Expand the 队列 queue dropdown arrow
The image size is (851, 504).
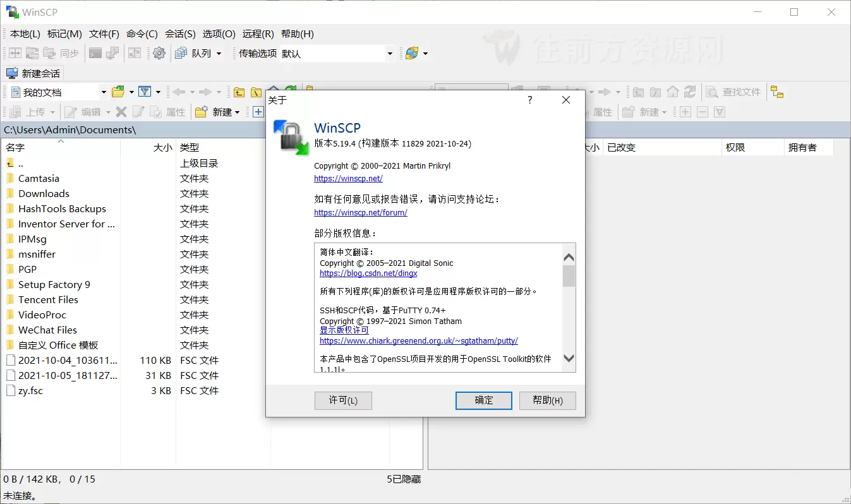[219, 54]
